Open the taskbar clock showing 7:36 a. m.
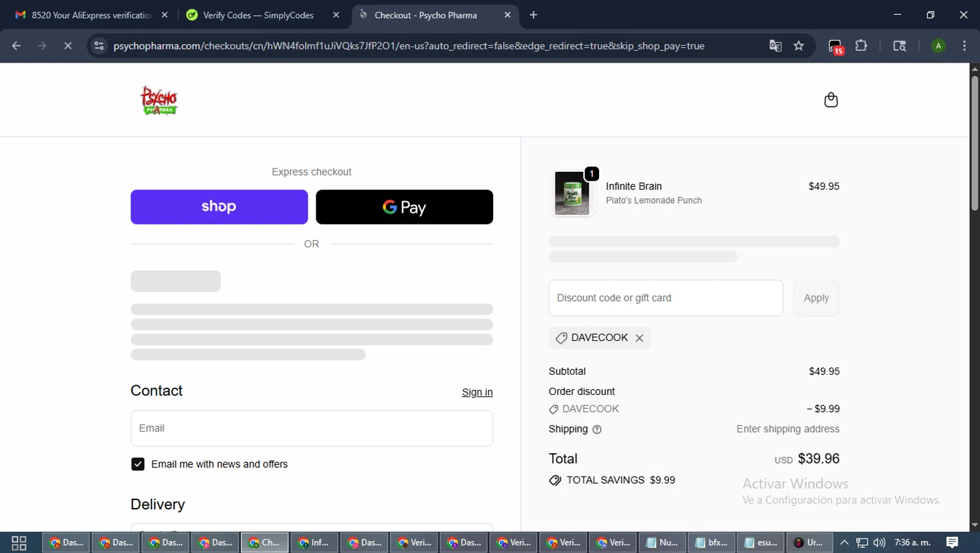The width and height of the screenshot is (980, 553). click(x=912, y=543)
